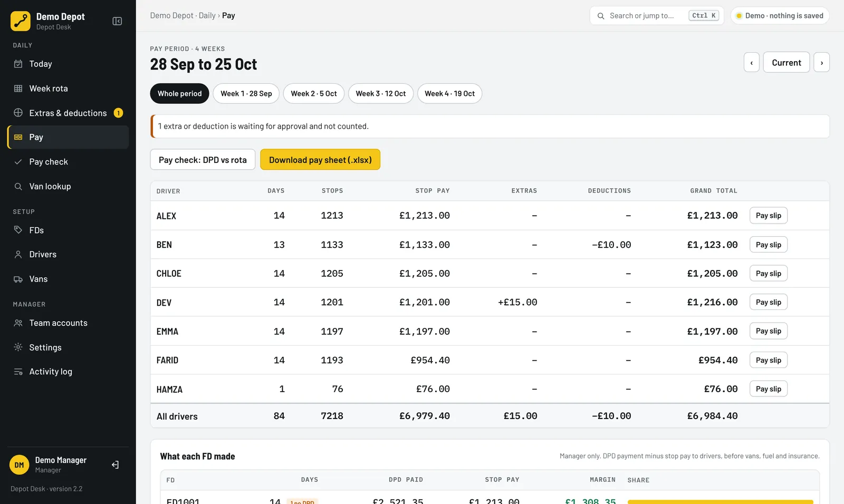Open Van lookup magnifier icon
This screenshot has height=504, width=844.
[18, 186]
